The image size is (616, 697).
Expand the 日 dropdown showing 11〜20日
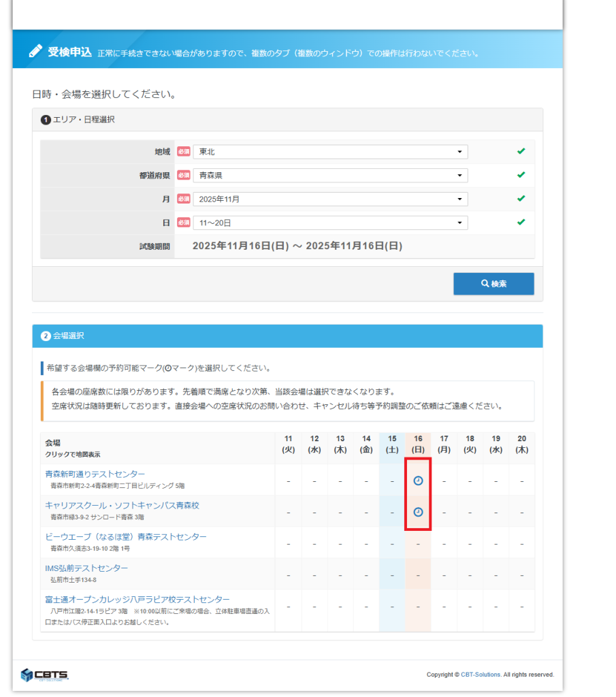click(330, 223)
